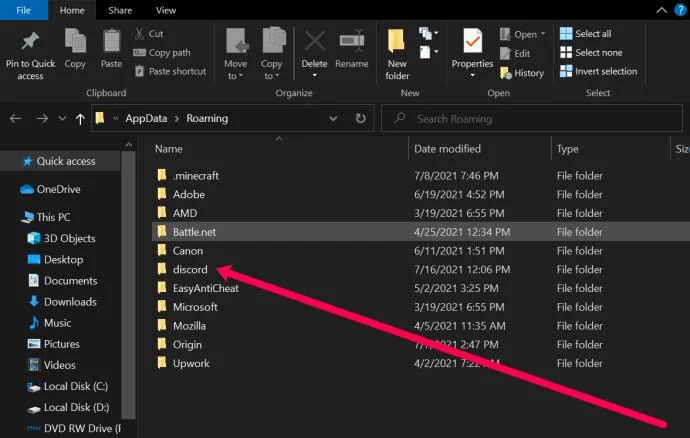690x438 pixels.
Task: Click Pin to Quick access icon
Action: point(30,41)
